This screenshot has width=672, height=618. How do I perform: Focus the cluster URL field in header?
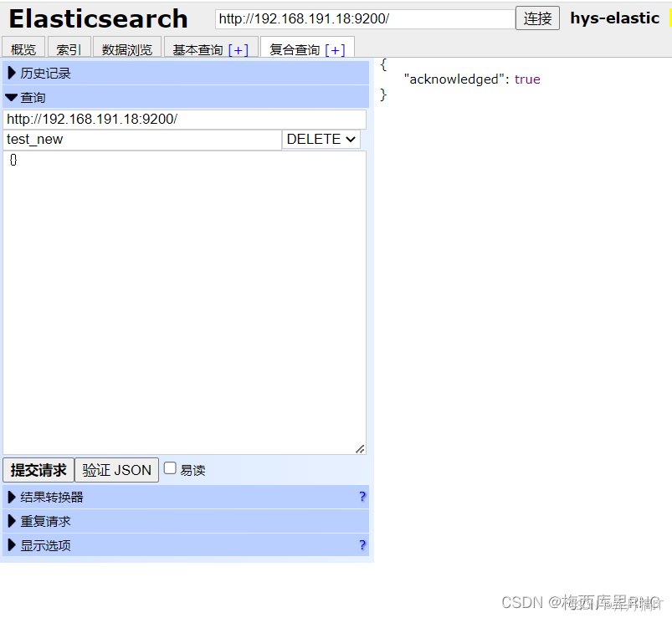click(365, 19)
